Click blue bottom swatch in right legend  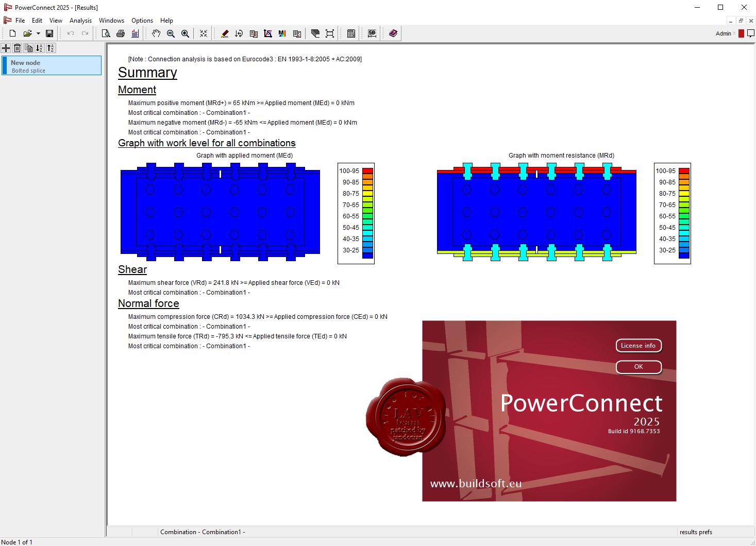684,255
